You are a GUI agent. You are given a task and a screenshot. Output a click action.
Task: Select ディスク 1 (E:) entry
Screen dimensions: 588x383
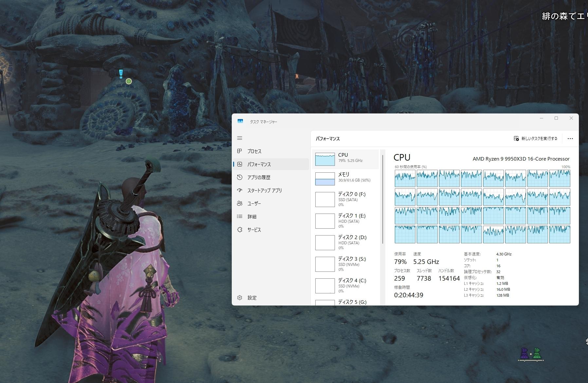click(x=345, y=221)
